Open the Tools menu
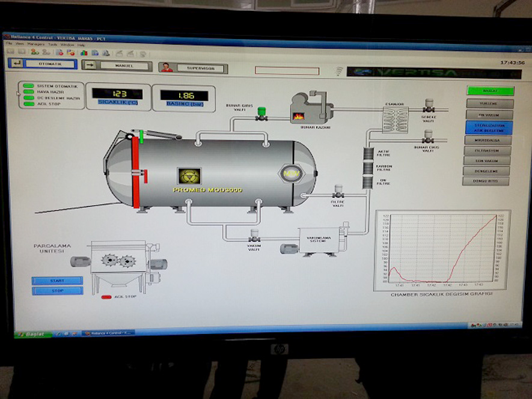 coord(52,44)
